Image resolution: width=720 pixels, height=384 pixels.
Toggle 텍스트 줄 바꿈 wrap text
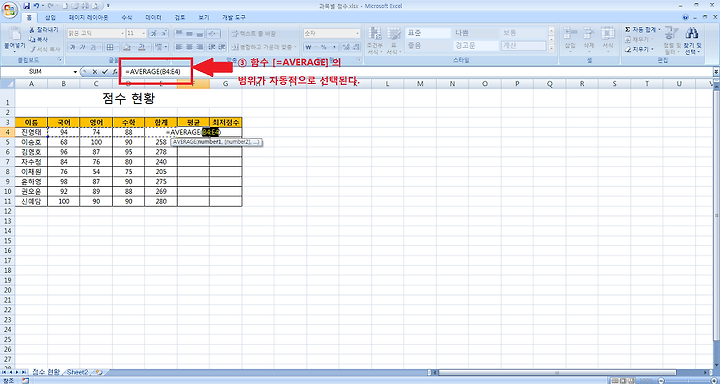coord(253,34)
